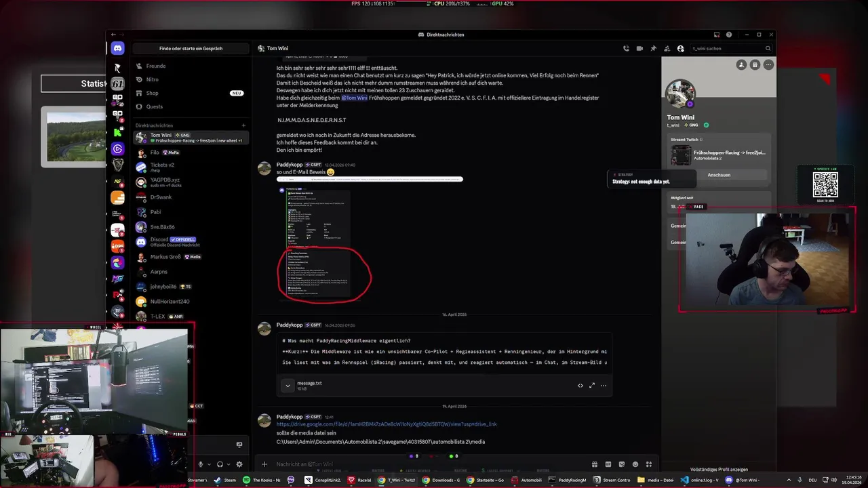Open the gift Nitro icon in message bar
This screenshot has height=488, width=868.
click(595, 464)
